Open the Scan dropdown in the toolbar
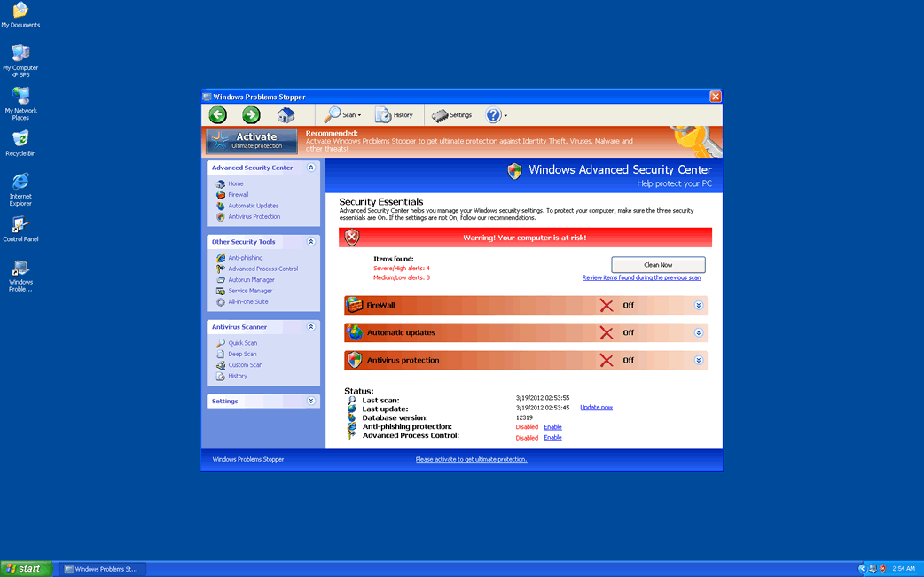 click(341, 114)
